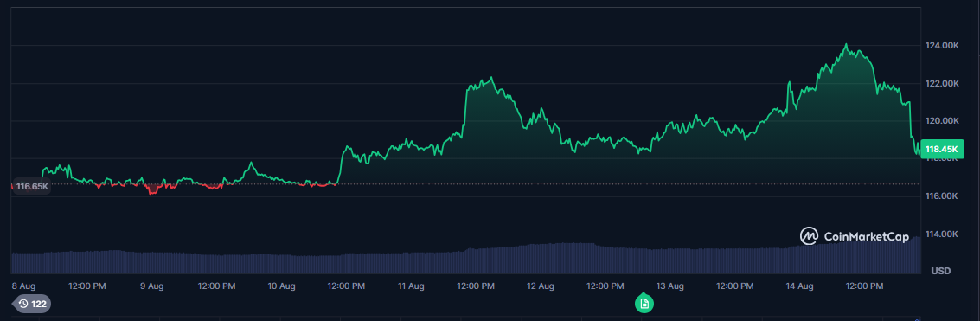Screen dimensions: 980x321
Task: Click the 120.00K price axis label
Action: coord(942,121)
